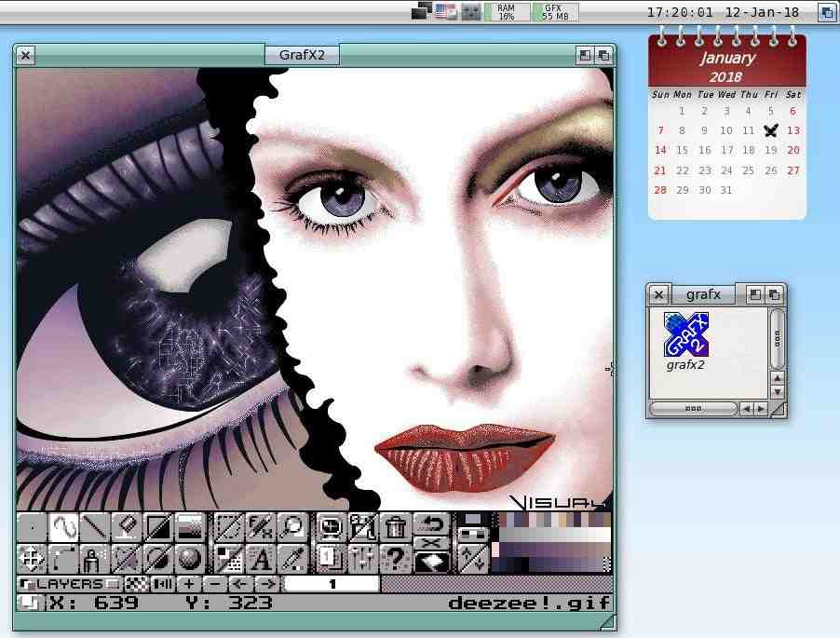Open the brush effects FX menu
This screenshot has width=840, height=638.
click(x=261, y=528)
